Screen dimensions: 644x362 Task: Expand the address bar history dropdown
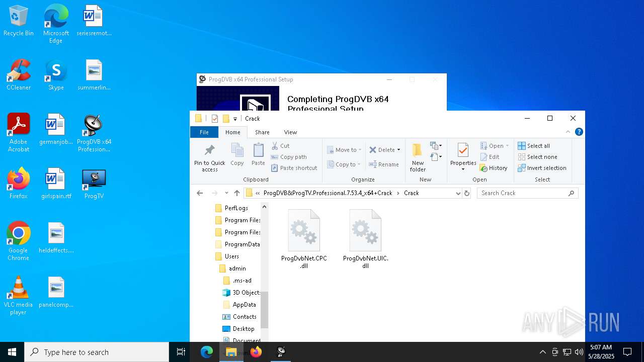pyautogui.click(x=458, y=193)
